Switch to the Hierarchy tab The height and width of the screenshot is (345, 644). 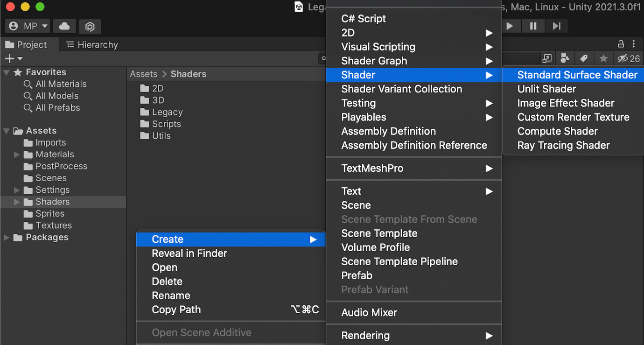[92, 44]
